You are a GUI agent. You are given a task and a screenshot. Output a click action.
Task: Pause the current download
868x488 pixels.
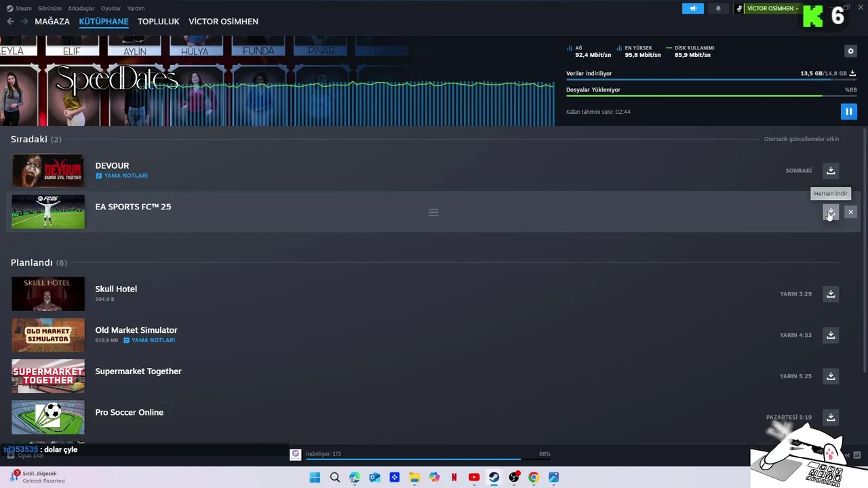tap(848, 111)
